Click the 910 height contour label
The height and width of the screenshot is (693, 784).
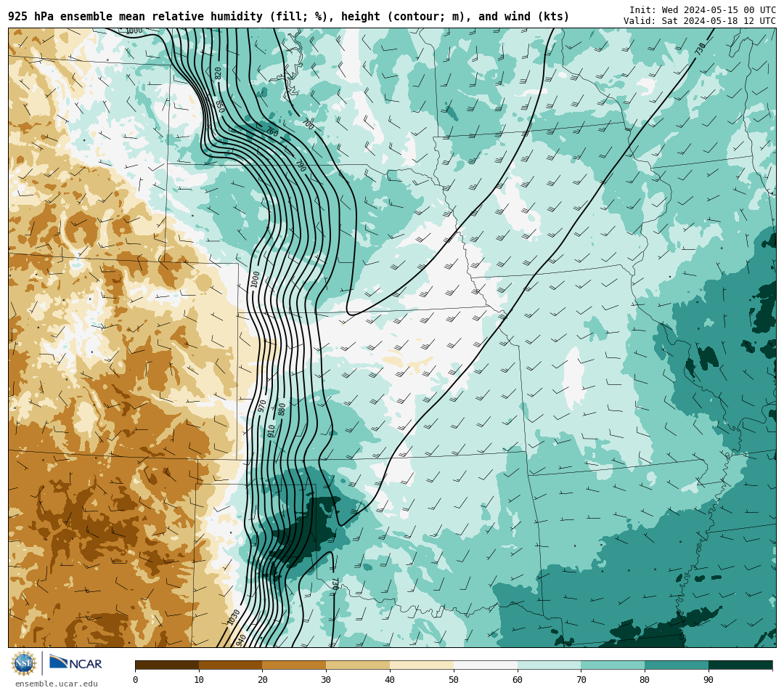pyautogui.click(x=271, y=431)
